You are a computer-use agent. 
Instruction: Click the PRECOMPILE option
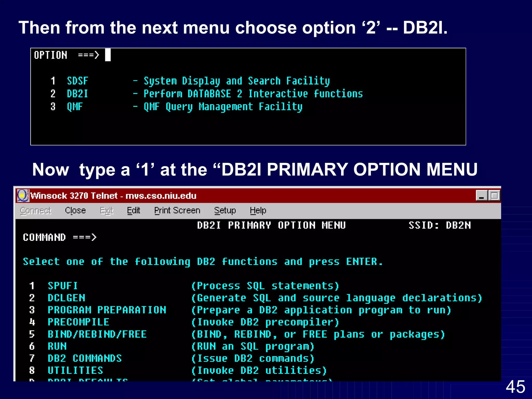pos(78,322)
